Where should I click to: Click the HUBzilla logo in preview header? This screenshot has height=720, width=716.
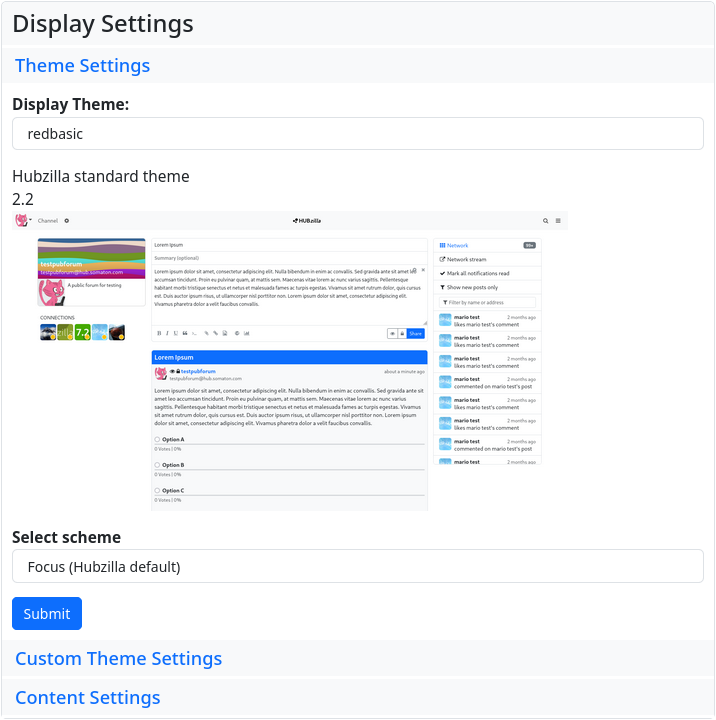click(x=306, y=220)
